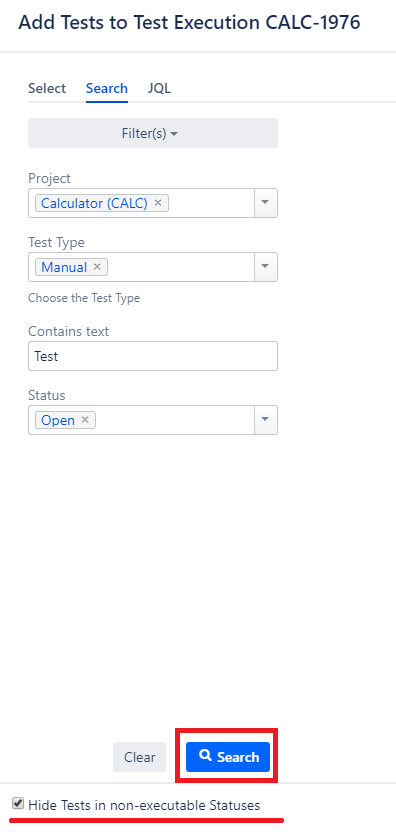This screenshot has width=396, height=832.
Task: Remove the Open status tag
Action: [85, 420]
